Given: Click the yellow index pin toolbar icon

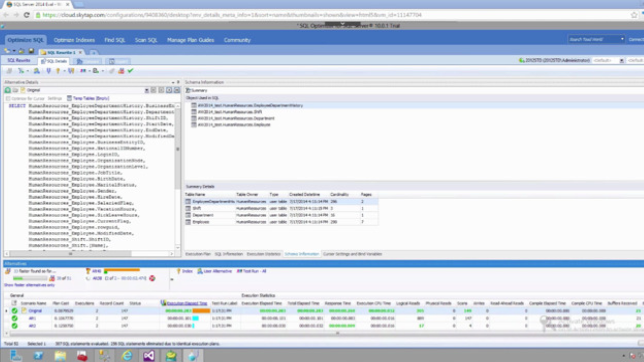Looking at the screenshot, I should pos(58,71).
